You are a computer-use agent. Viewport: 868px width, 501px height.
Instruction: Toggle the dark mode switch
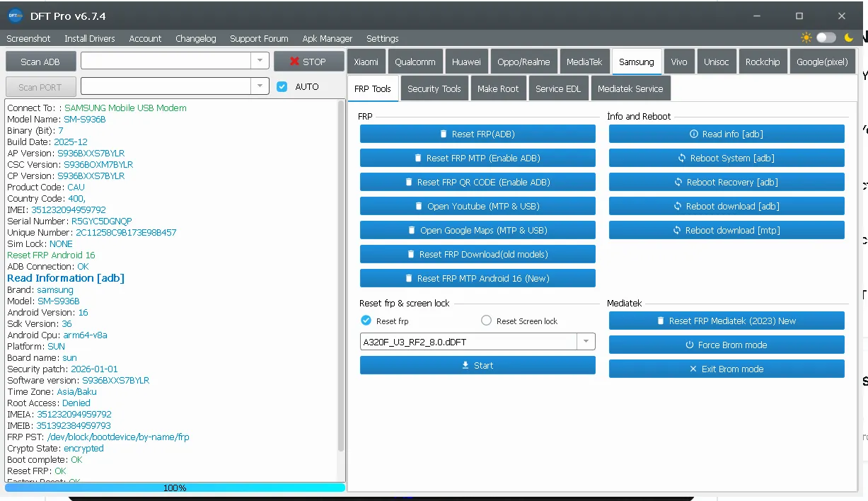826,38
